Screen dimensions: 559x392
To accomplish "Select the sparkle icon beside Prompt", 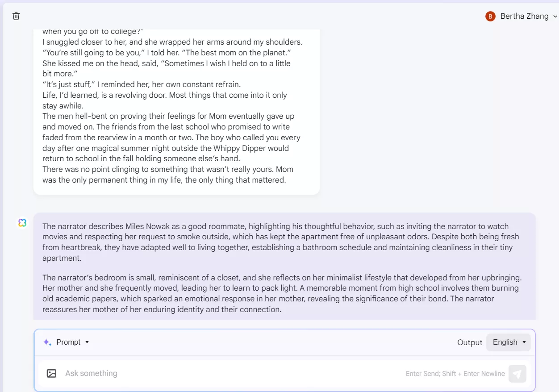I will pyautogui.click(x=47, y=342).
